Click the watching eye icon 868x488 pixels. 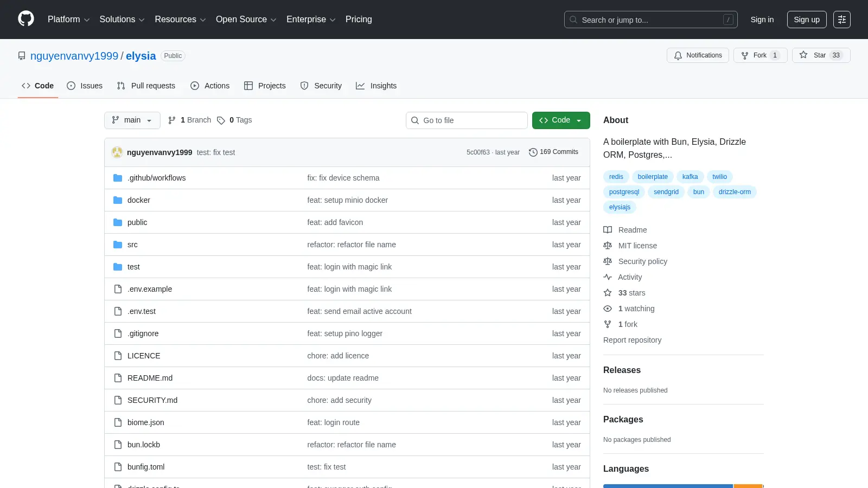tap(608, 309)
